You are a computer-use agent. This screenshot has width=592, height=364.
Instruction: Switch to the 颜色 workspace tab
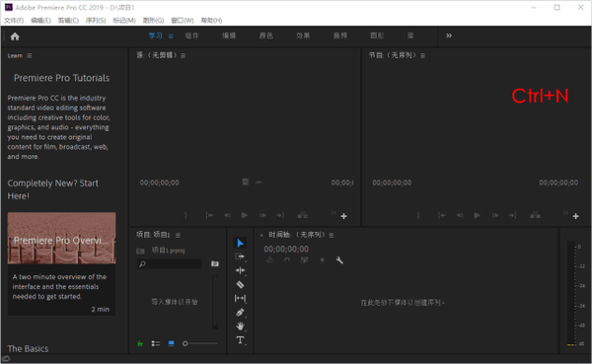[x=265, y=36]
